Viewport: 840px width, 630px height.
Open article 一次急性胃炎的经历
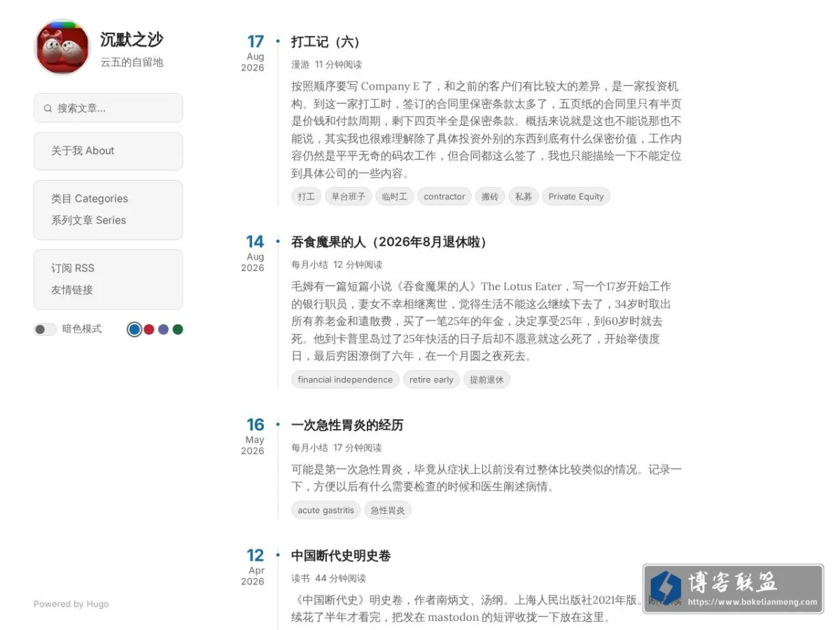(x=347, y=426)
